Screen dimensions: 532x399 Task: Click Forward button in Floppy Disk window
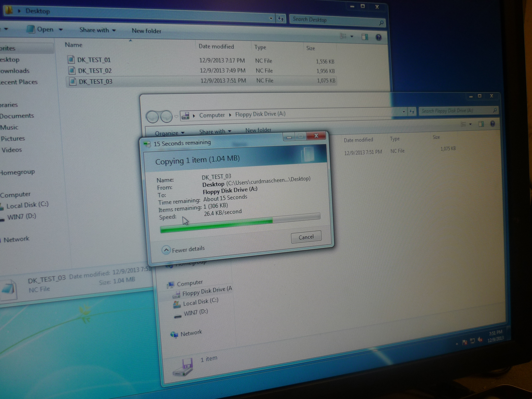click(166, 116)
